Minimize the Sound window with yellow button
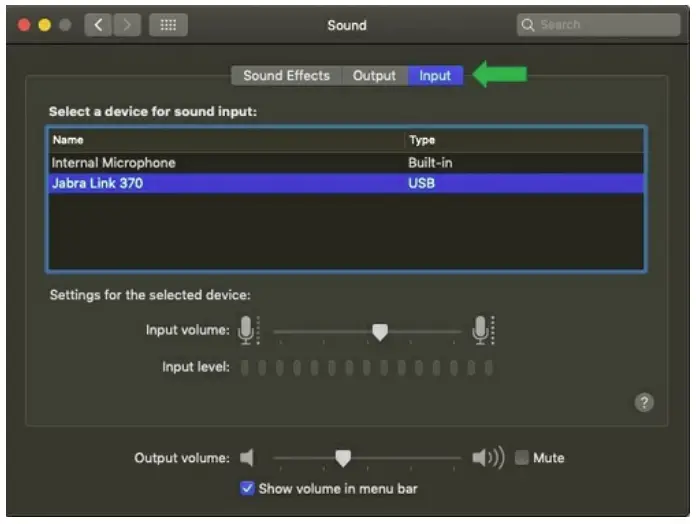The width and height of the screenshot is (696, 524). pos(44,25)
